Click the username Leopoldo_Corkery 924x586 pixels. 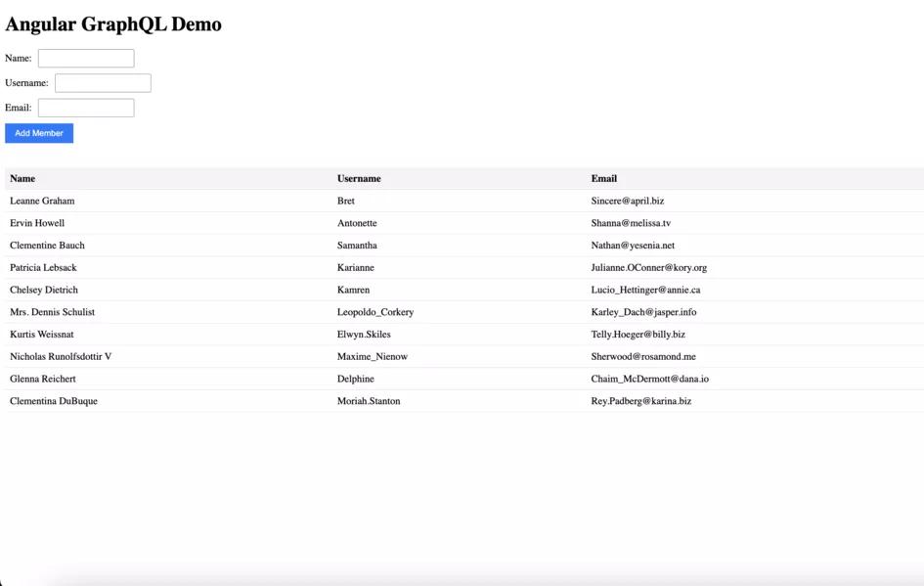click(375, 312)
